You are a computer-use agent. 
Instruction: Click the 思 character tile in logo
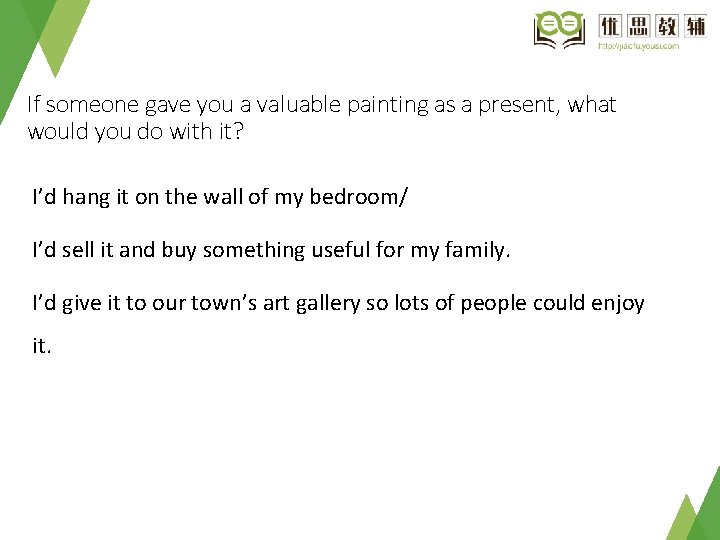pyautogui.click(x=638, y=26)
